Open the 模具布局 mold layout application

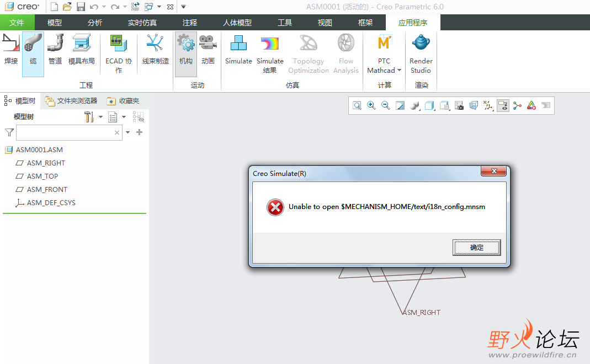[x=81, y=49]
